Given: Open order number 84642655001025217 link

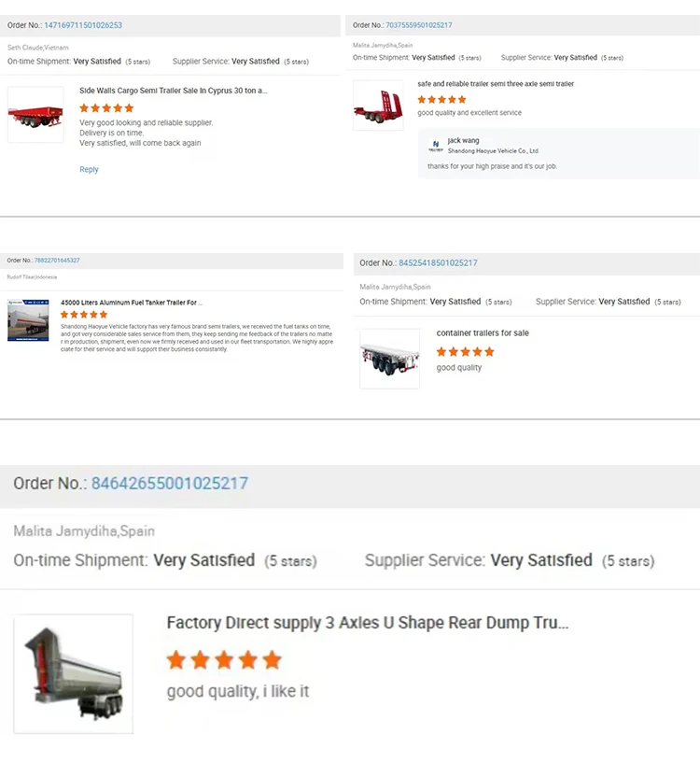Looking at the screenshot, I should (x=170, y=483).
